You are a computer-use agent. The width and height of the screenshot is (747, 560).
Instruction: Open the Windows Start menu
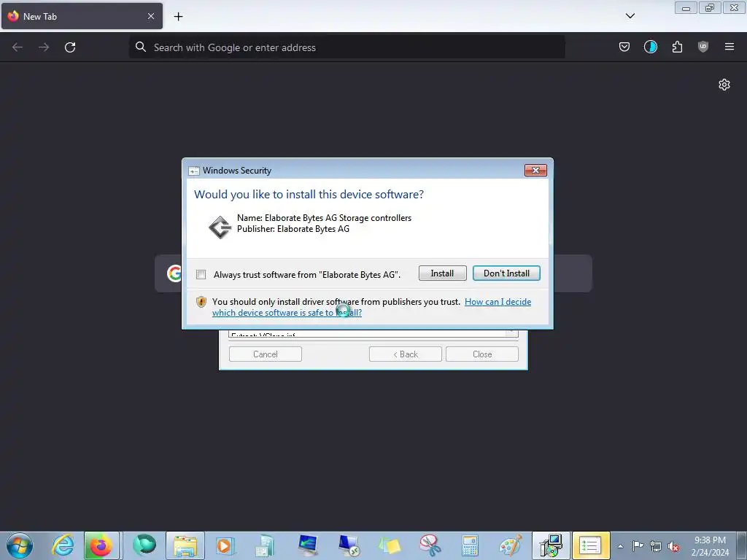[x=20, y=545]
